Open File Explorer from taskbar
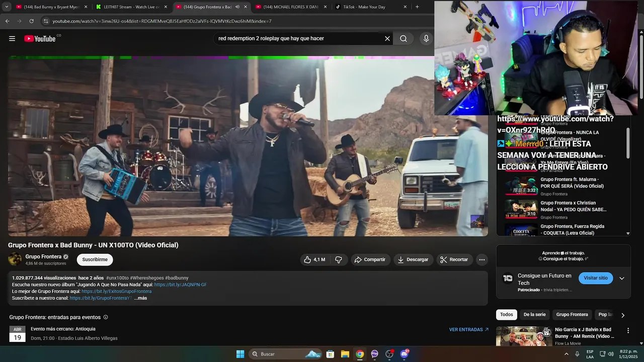644x362 pixels. pyautogui.click(x=345, y=354)
